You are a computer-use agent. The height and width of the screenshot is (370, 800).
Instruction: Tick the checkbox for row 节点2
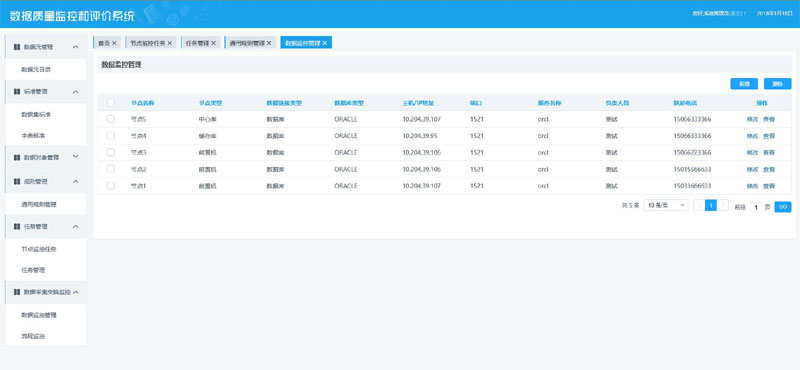tap(111, 169)
